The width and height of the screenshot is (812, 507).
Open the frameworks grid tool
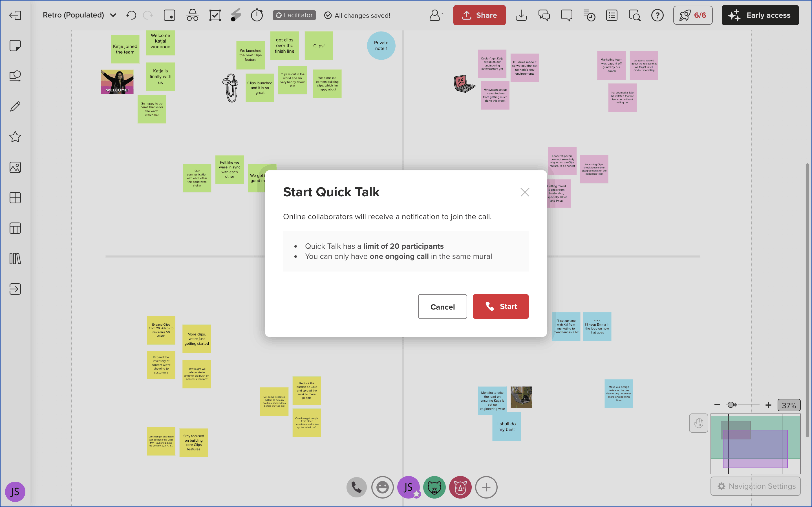click(x=15, y=198)
